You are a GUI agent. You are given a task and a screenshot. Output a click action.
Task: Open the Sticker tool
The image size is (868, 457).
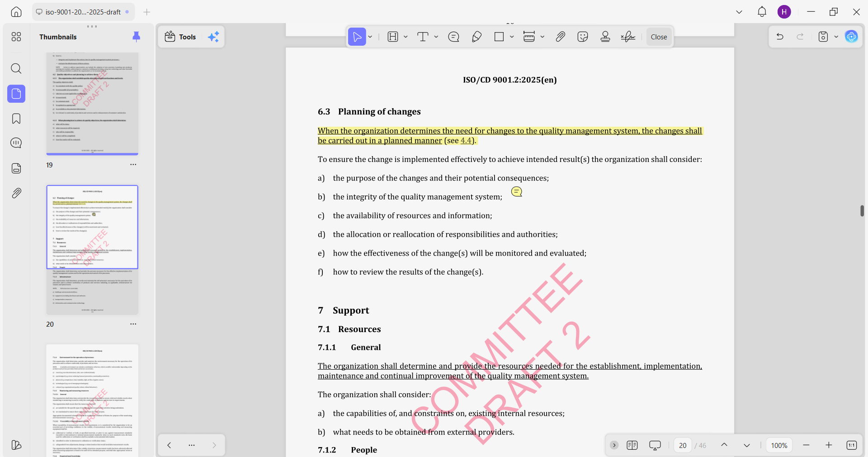point(583,37)
